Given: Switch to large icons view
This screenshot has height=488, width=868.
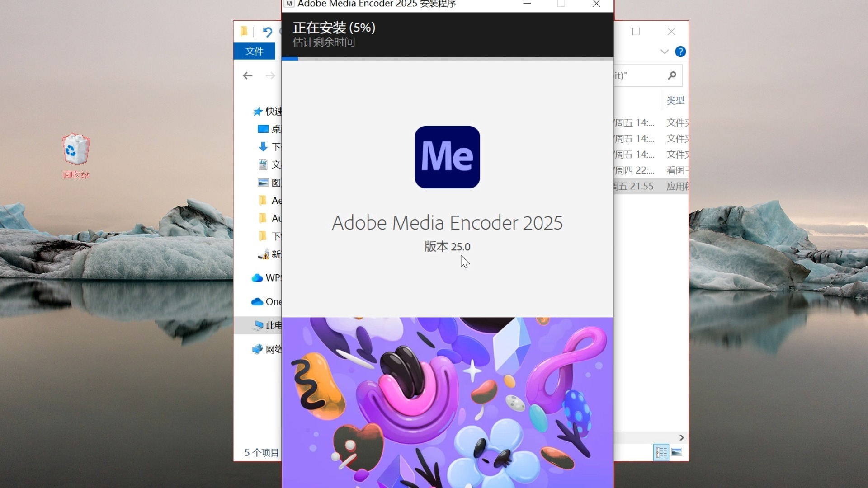Looking at the screenshot, I should pos(677,452).
